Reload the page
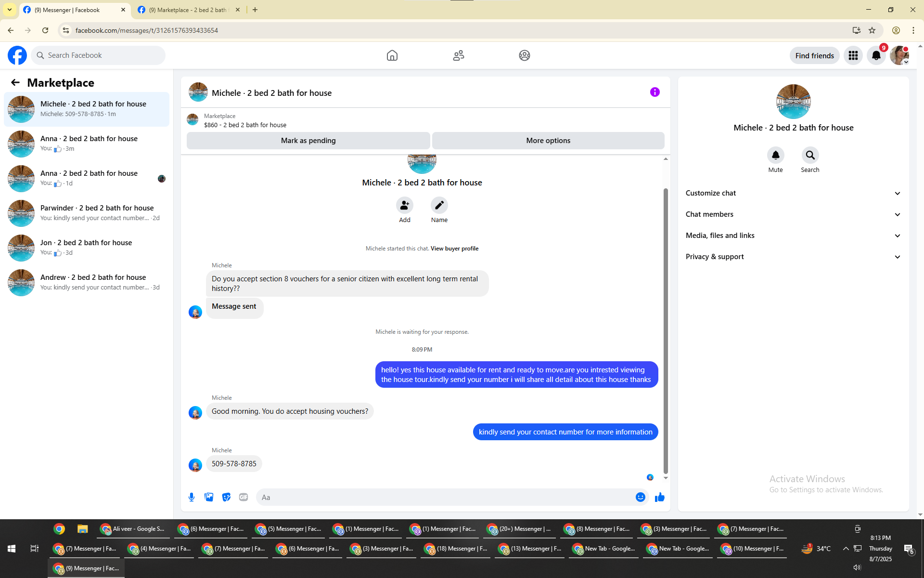The image size is (924, 578). [45, 30]
